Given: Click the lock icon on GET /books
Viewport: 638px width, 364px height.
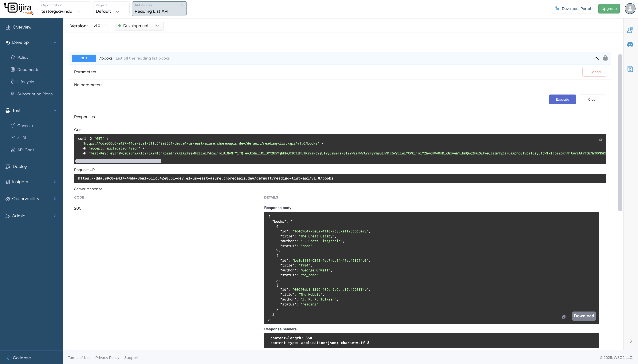Looking at the screenshot, I should (605, 58).
